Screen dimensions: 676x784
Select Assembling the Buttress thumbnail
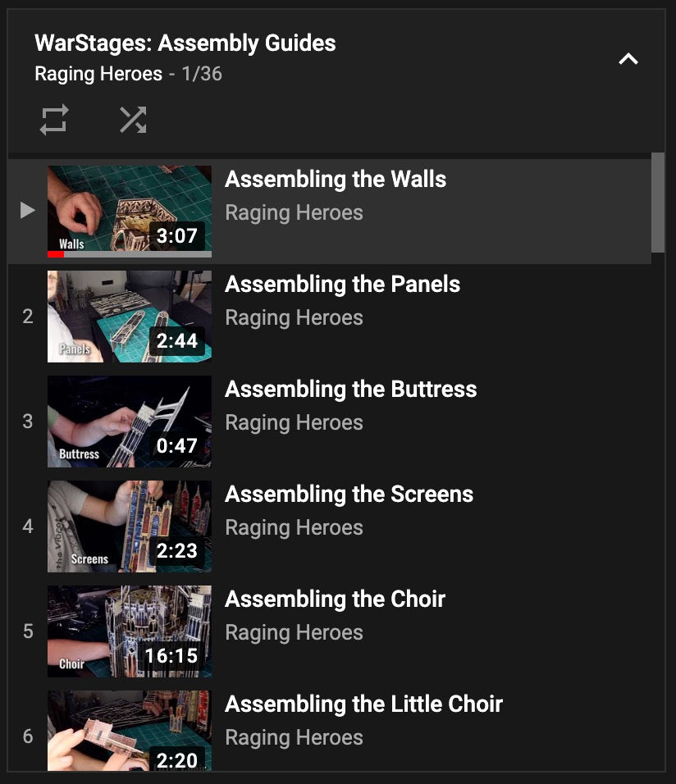pos(130,421)
